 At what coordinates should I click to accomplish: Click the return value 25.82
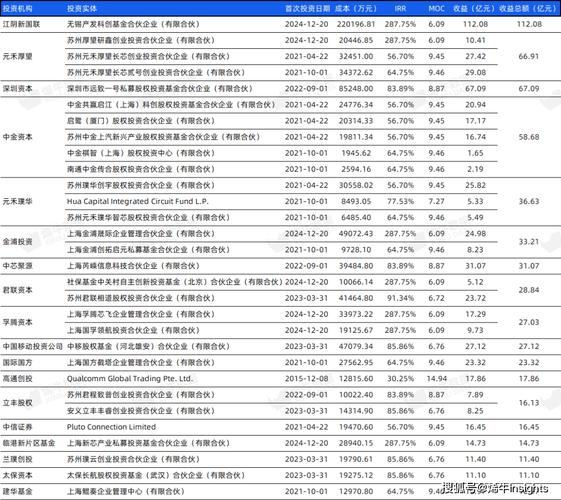tap(475, 185)
